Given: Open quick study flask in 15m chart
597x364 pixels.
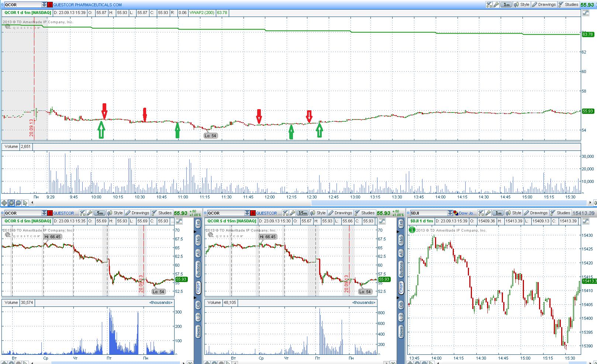Looking at the screenshot, I should pos(286,213).
